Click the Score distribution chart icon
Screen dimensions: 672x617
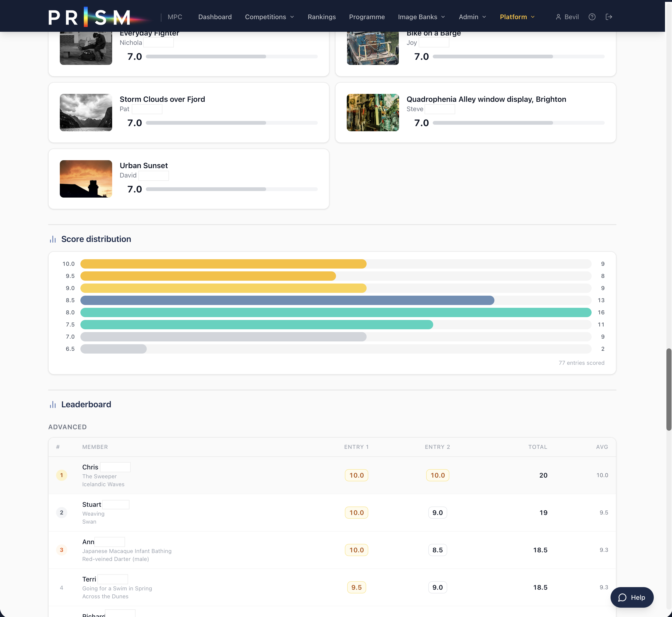[x=53, y=239]
